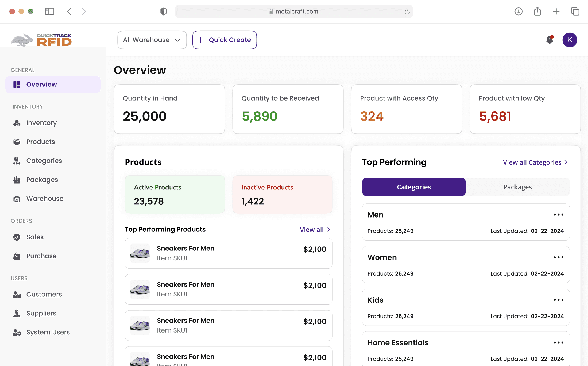Viewport: 588px width, 366px height.
Task: Select the Categories tab in Top Performing
Action: (x=414, y=187)
